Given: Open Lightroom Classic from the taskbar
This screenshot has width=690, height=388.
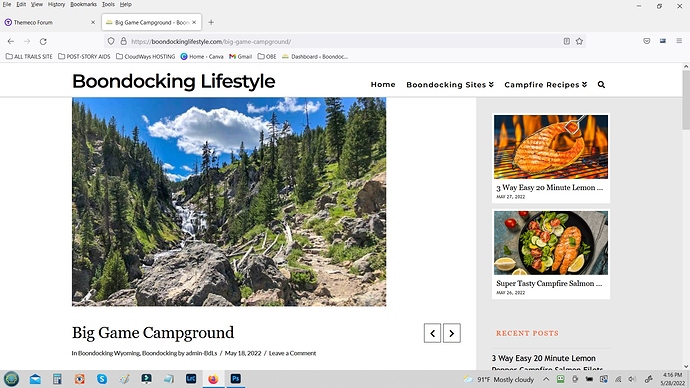Looking at the screenshot, I should (x=191, y=379).
